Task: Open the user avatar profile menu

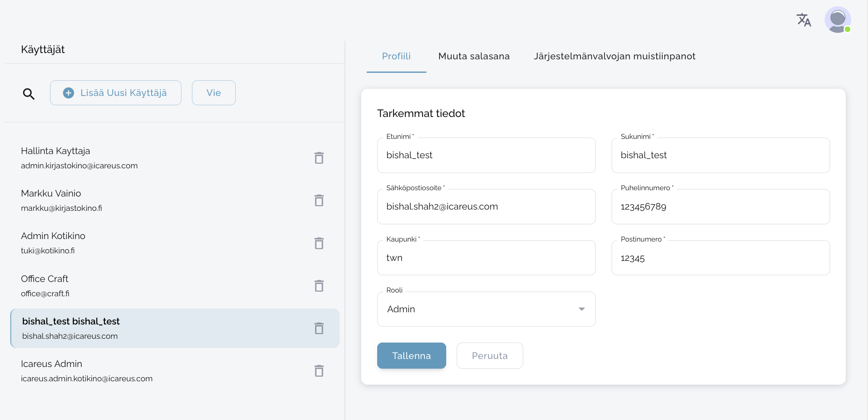Action: pyautogui.click(x=837, y=20)
